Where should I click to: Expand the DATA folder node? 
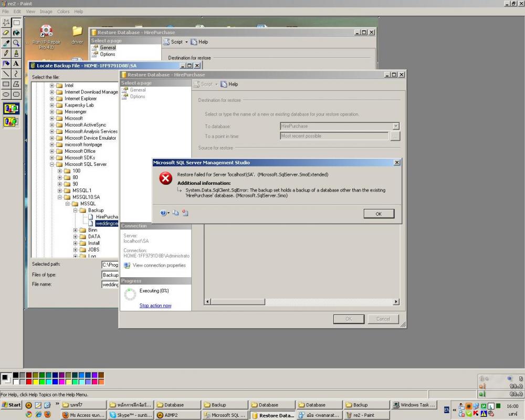(75, 237)
